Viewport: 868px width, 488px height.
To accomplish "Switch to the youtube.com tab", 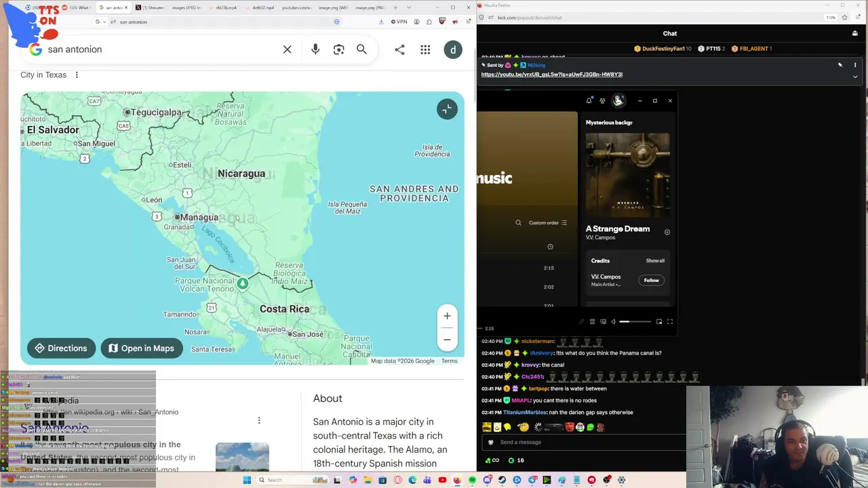I will (x=295, y=7).
